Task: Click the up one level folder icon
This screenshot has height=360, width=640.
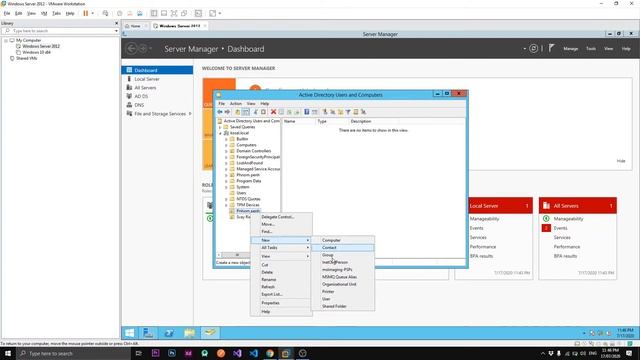Action: 238,112
